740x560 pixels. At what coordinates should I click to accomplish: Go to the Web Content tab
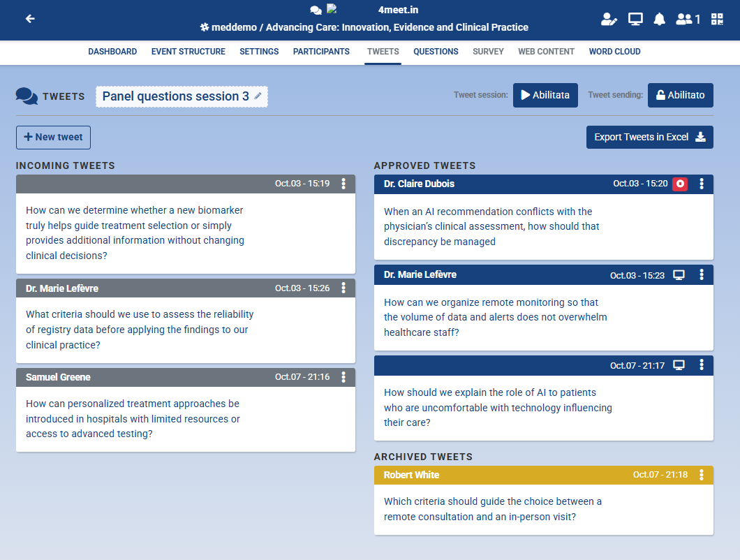click(546, 52)
